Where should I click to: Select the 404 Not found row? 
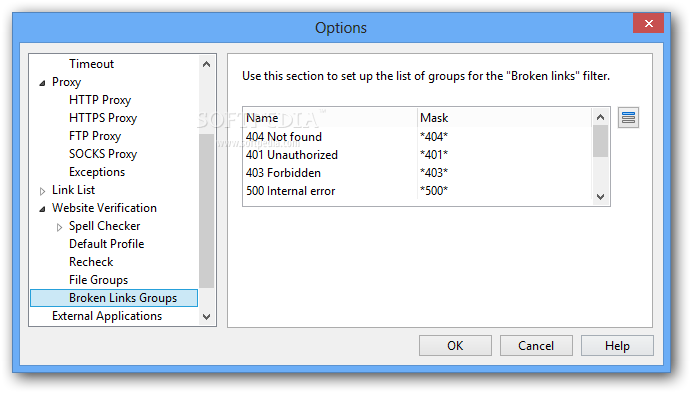[x=417, y=137]
